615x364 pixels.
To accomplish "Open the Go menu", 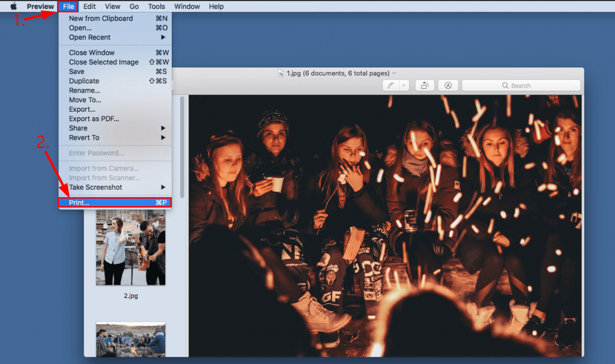I will (134, 6).
